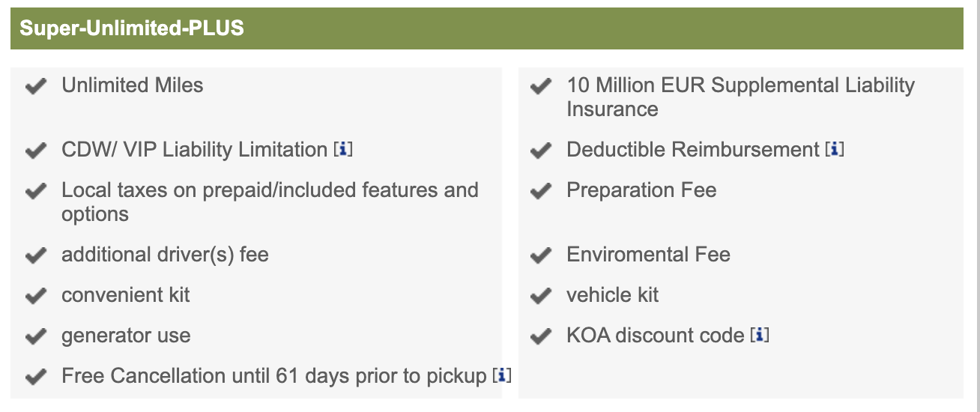
Task: Select the KOA discount code label
Action: 655,336
